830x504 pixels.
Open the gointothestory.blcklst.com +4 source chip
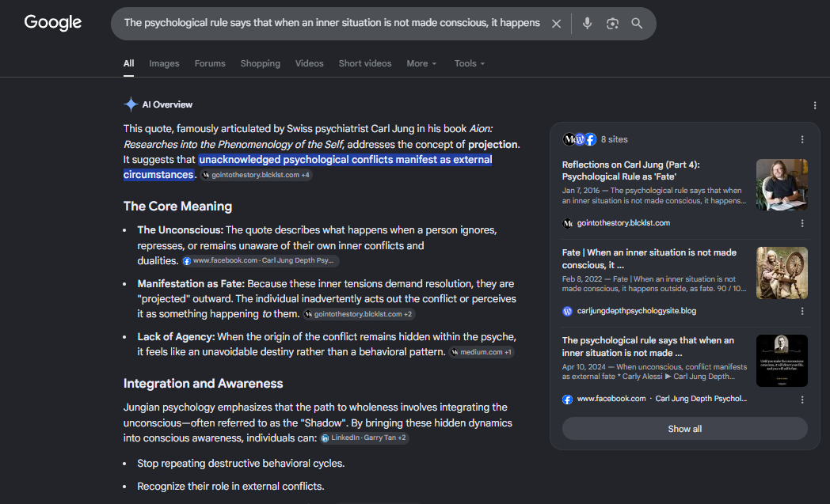(x=256, y=175)
